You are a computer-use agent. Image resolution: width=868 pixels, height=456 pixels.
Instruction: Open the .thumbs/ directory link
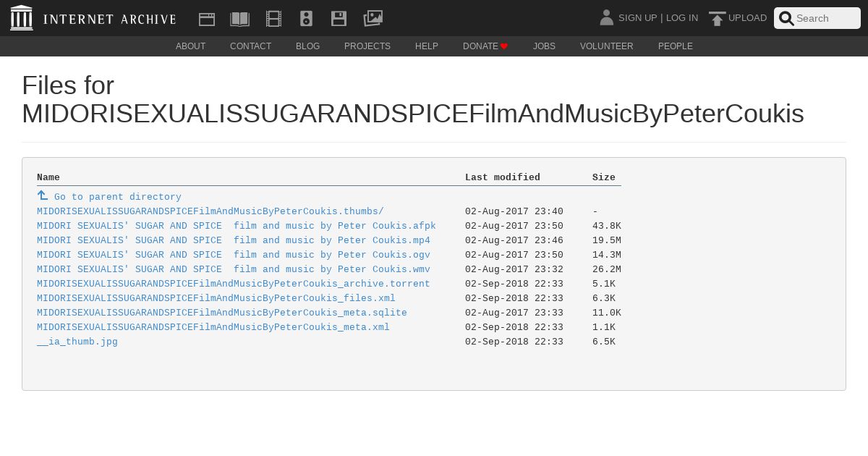pyautogui.click(x=210, y=211)
